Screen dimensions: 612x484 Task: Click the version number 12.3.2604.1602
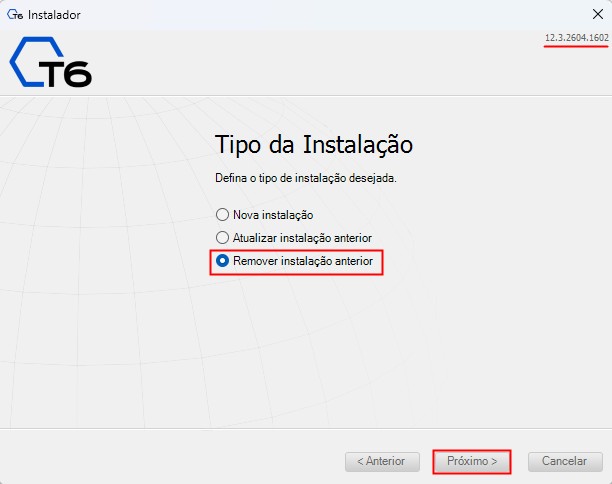click(x=576, y=38)
